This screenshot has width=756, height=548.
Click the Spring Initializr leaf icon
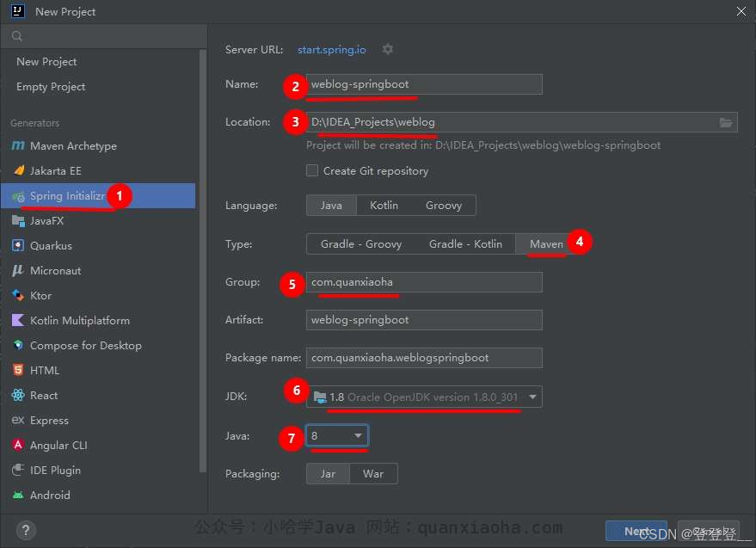[18, 196]
